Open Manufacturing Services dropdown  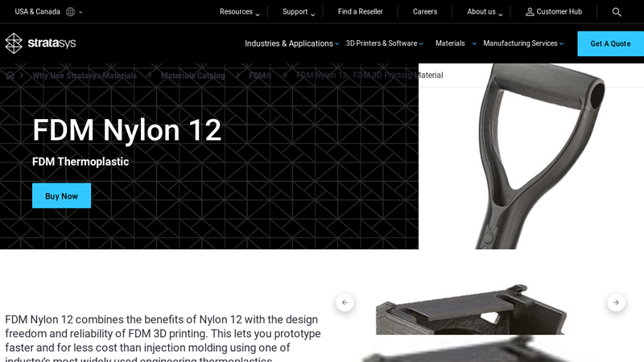coord(523,43)
